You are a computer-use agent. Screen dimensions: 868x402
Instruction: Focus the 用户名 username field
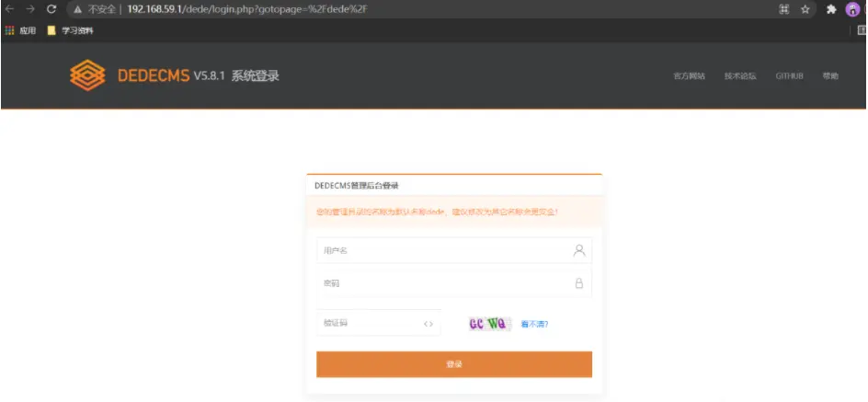click(x=454, y=250)
